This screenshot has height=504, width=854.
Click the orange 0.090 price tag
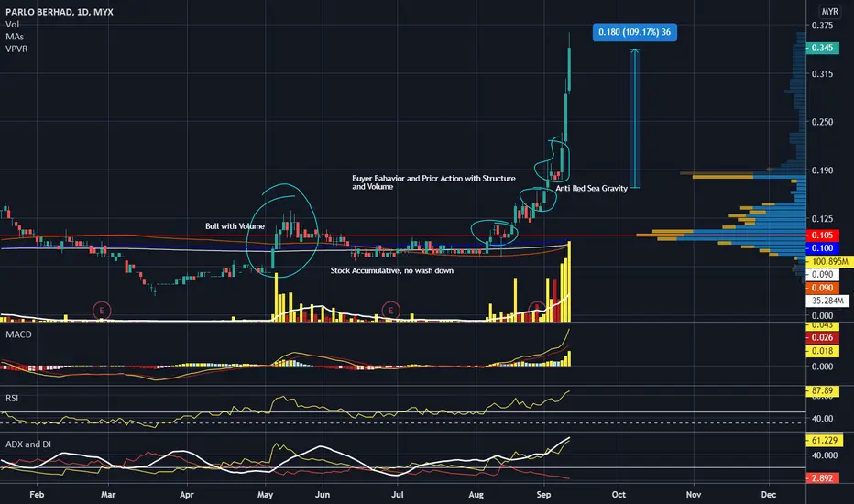tap(823, 289)
